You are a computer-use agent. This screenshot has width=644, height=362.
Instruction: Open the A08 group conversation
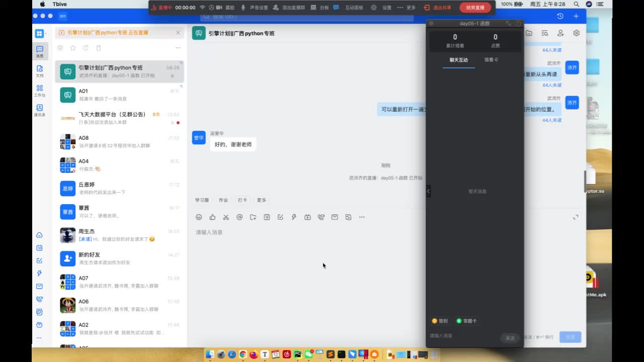pyautogui.click(x=119, y=141)
